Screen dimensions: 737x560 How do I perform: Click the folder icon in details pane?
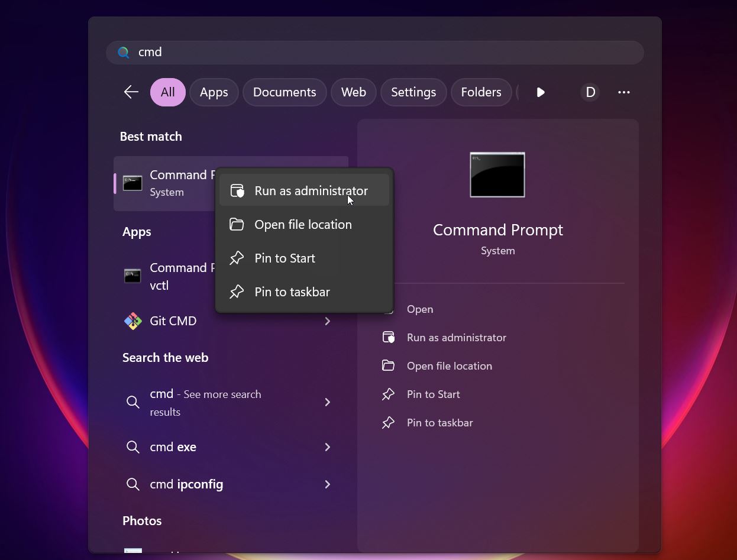click(388, 365)
